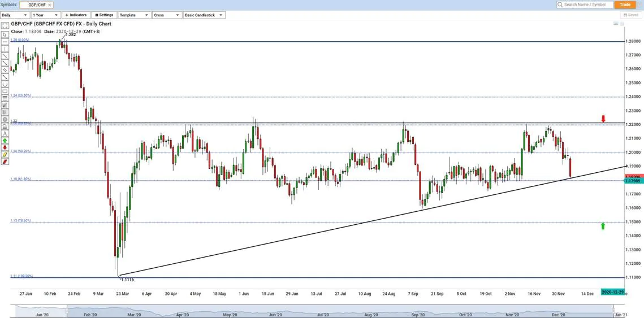Image resolution: width=644 pixels, height=318 pixels.
Task: Close the GBP/CHF symbol tab
Action: click(50, 5)
